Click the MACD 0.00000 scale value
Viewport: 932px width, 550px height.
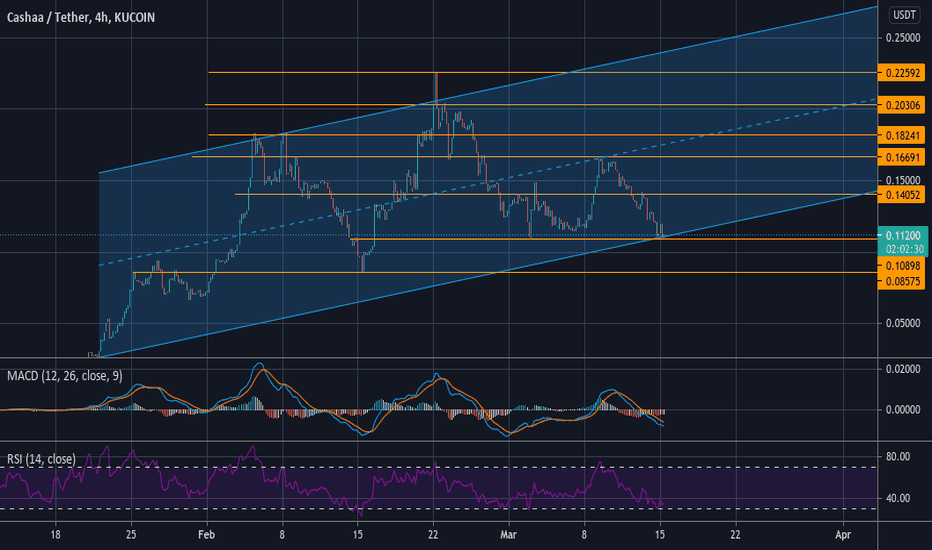(903, 410)
